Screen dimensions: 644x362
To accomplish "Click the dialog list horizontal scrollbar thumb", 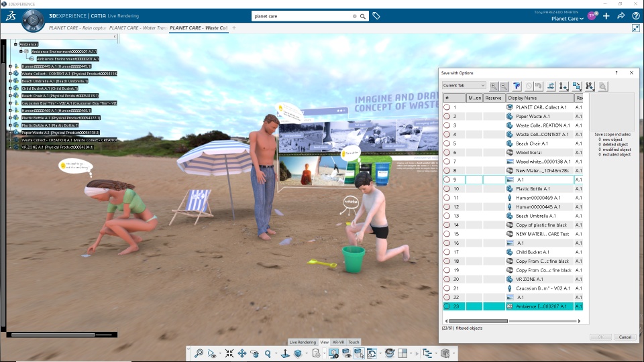I will pos(478,321).
